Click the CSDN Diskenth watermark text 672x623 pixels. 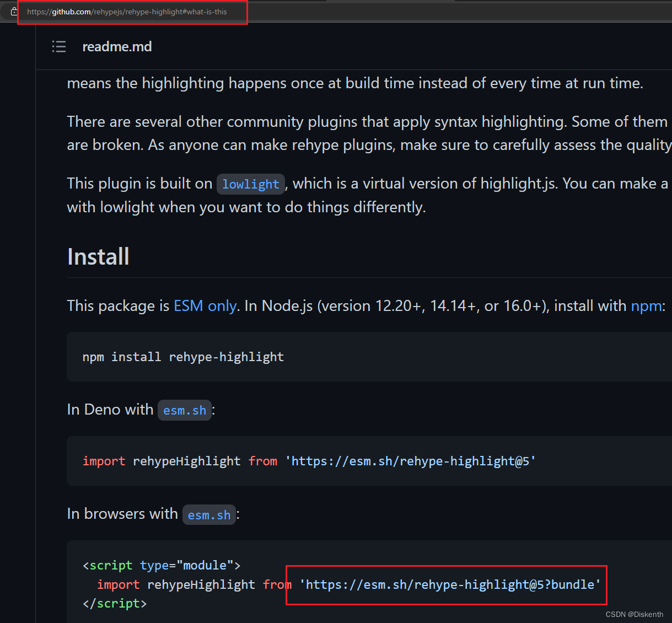coord(635,614)
